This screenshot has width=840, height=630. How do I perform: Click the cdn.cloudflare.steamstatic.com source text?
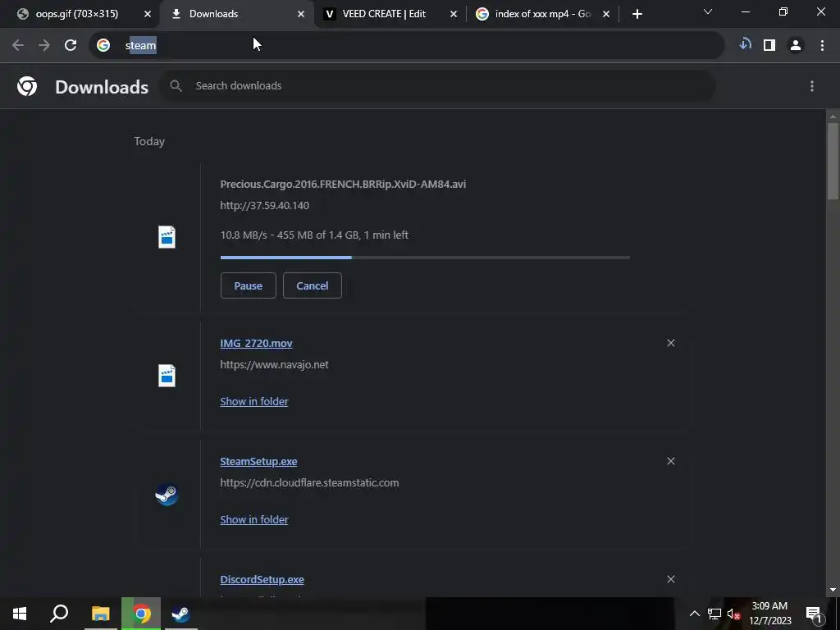pyautogui.click(x=309, y=482)
